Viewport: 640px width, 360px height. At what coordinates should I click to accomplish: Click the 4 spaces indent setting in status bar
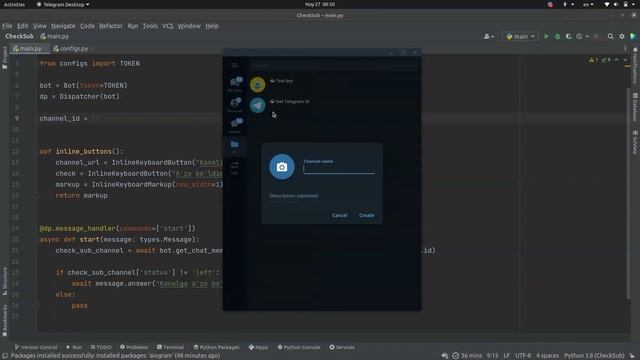(547, 356)
